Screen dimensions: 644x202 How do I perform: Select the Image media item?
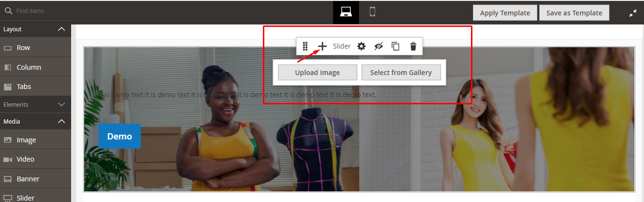click(36, 140)
